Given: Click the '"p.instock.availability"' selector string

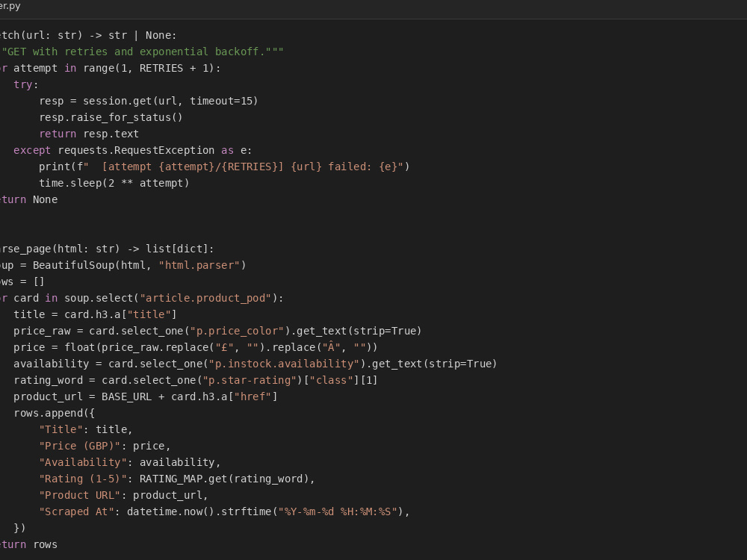Looking at the screenshot, I should point(284,364).
